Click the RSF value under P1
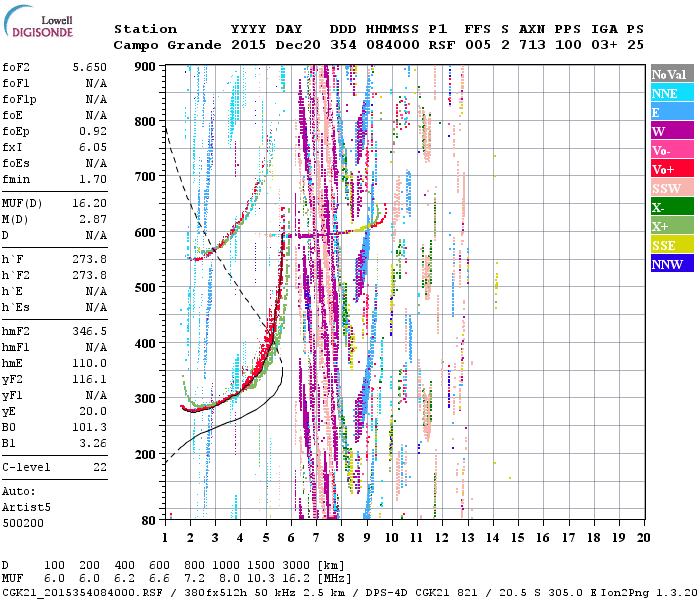The width and height of the screenshot is (700, 600). coord(442,45)
